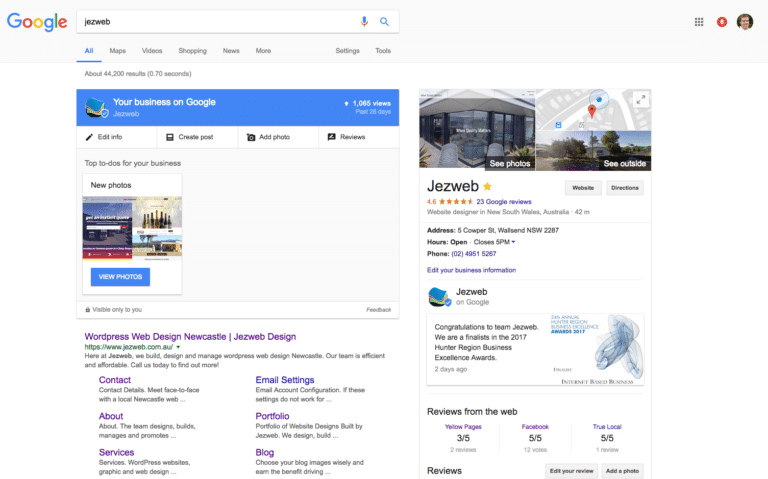The width and height of the screenshot is (768, 479).
Task: Click the blue search magnifier icon
Action: pyautogui.click(x=384, y=22)
